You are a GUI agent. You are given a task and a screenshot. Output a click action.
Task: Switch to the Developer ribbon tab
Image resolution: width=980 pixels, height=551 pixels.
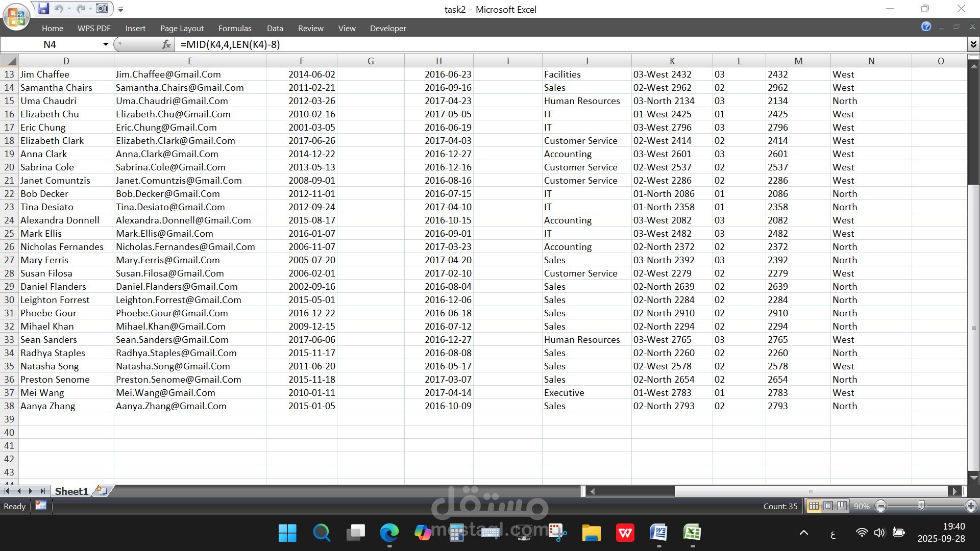[388, 28]
